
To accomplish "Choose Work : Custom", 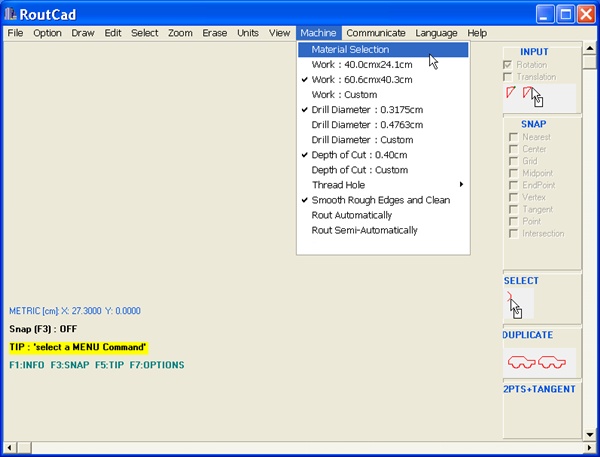I will tap(383, 95).
